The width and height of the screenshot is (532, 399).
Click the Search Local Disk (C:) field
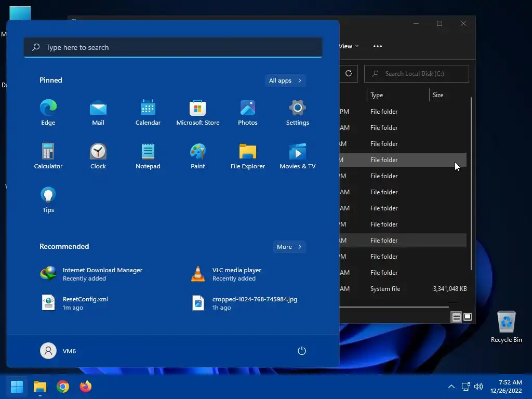pyautogui.click(x=416, y=74)
